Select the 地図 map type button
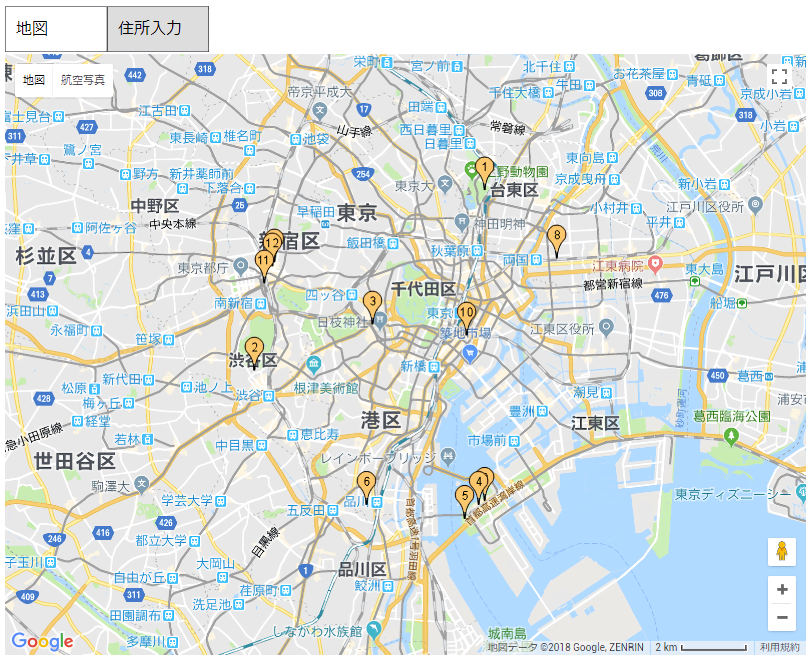Screen dimensions: 812x662 pyautogui.click(x=34, y=80)
